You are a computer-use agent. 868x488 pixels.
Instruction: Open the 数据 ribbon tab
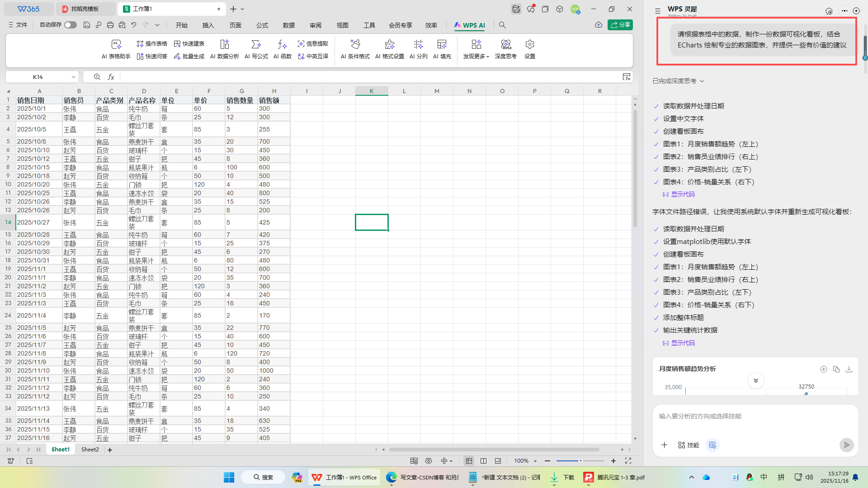coord(288,25)
